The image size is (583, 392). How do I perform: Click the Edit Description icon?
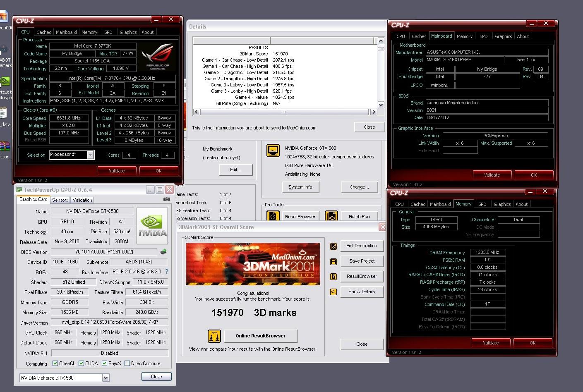333,246
